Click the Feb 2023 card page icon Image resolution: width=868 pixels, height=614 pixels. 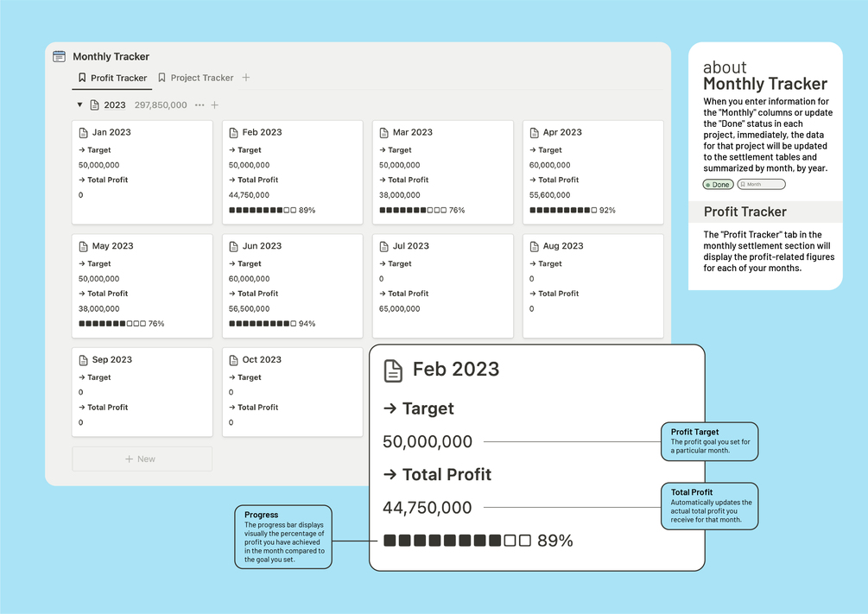(x=233, y=133)
